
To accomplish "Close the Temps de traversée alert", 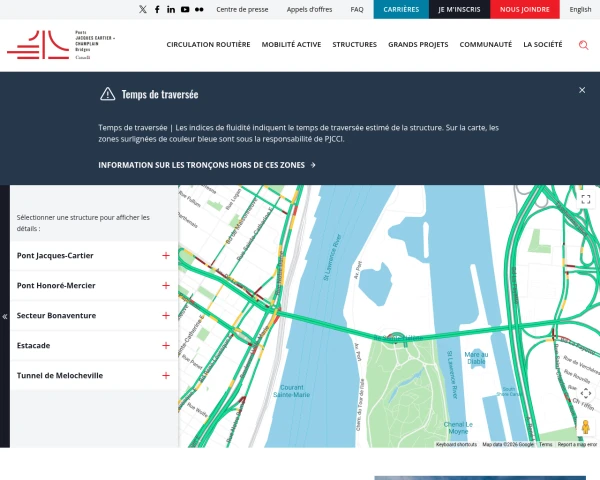I will [x=582, y=90].
